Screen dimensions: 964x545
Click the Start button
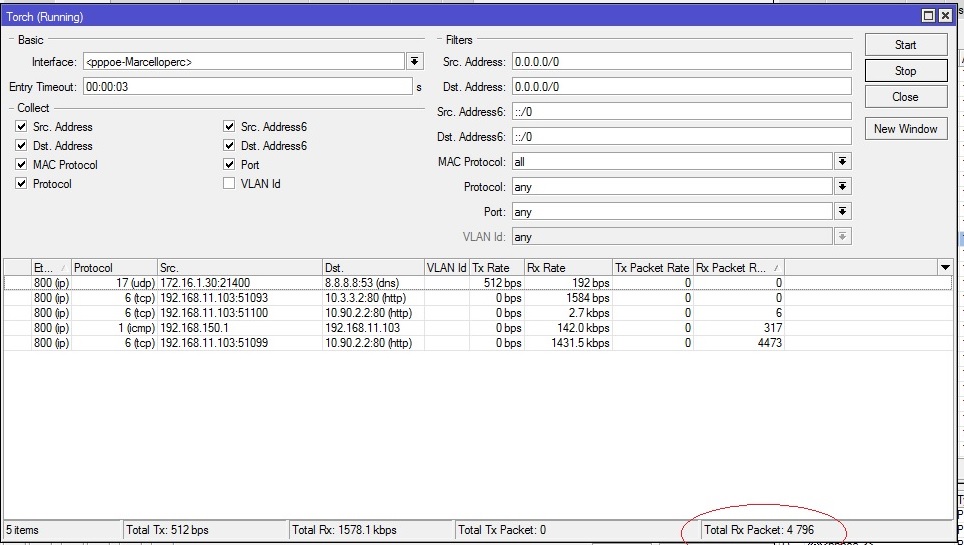tap(905, 45)
